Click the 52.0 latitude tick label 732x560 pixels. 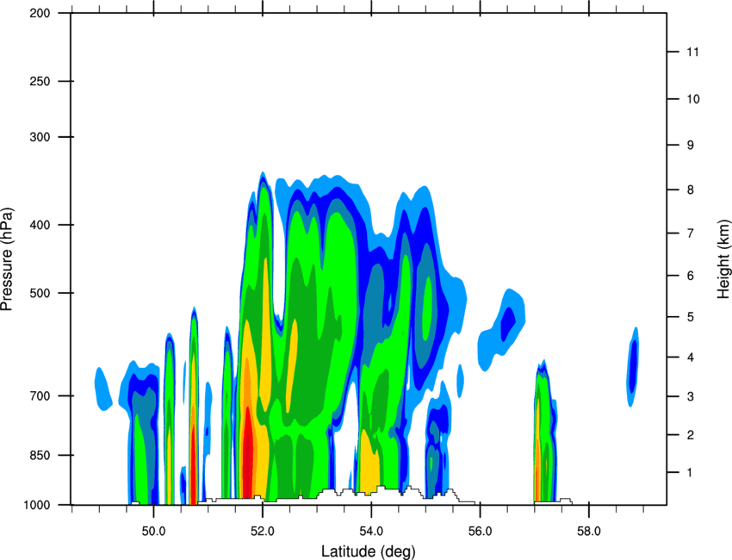point(263,532)
